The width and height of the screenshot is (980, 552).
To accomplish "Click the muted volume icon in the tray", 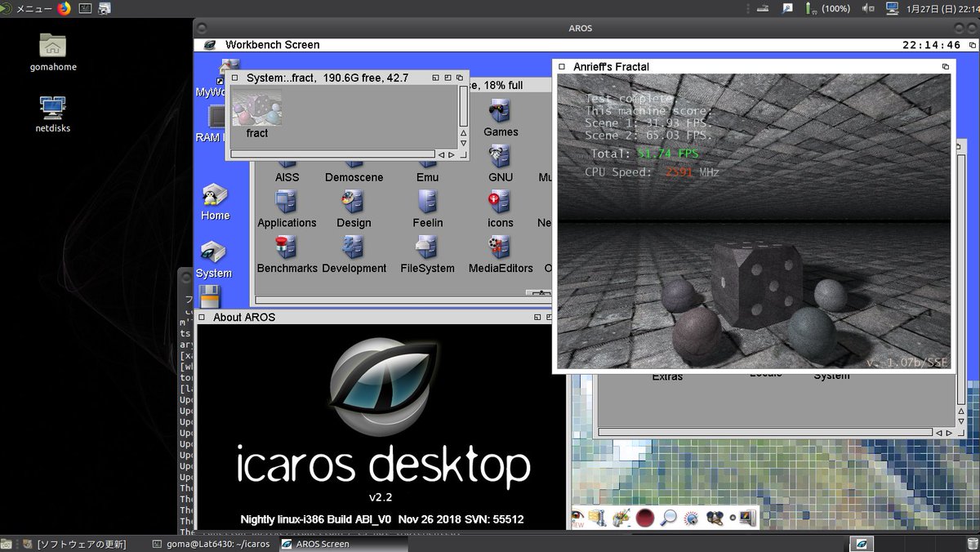I will point(867,8).
